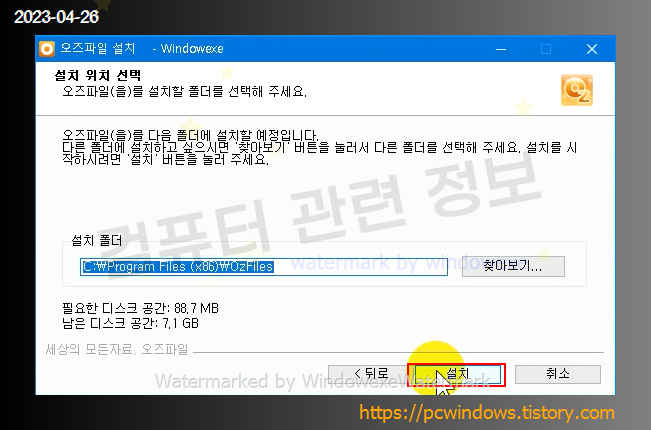Click the 필요한 디스크 공간: 88.7 MB text
Screen dimensions: 651x430
point(140,308)
